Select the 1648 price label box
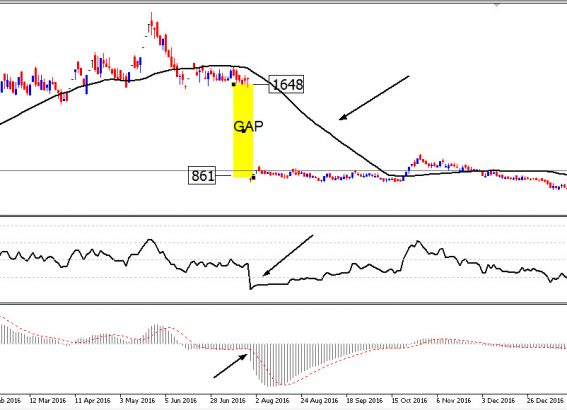Viewport: 567px width, 410px height. coord(286,84)
